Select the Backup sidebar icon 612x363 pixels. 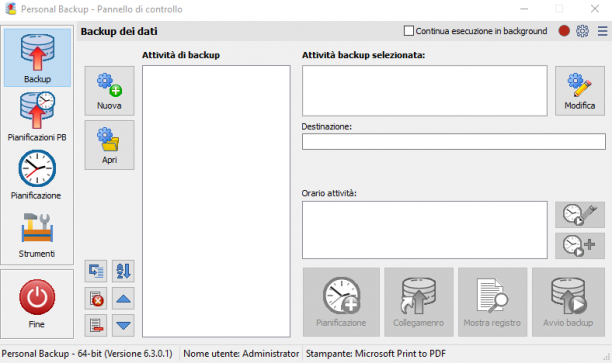tap(37, 57)
